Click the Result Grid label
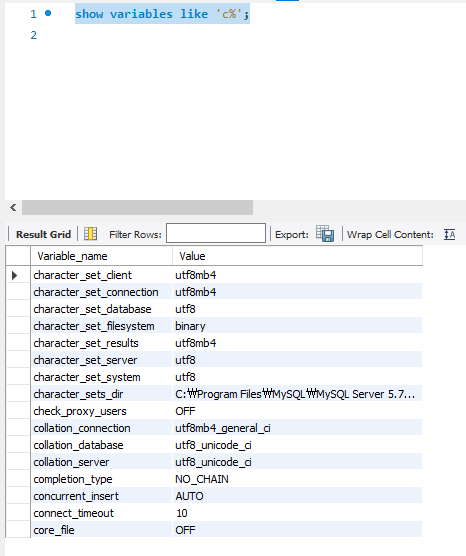This screenshot has height=556, width=466. click(x=44, y=234)
